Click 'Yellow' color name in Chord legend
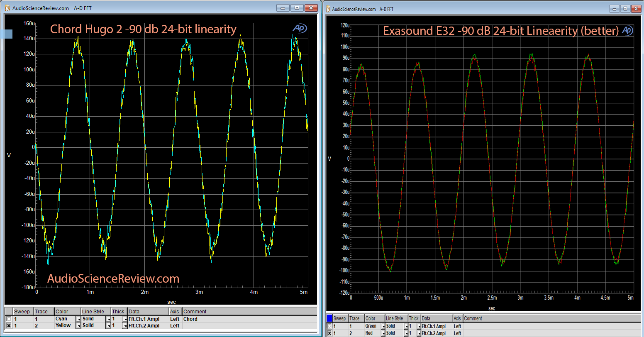The image size is (644, 337). pos(63,326)
